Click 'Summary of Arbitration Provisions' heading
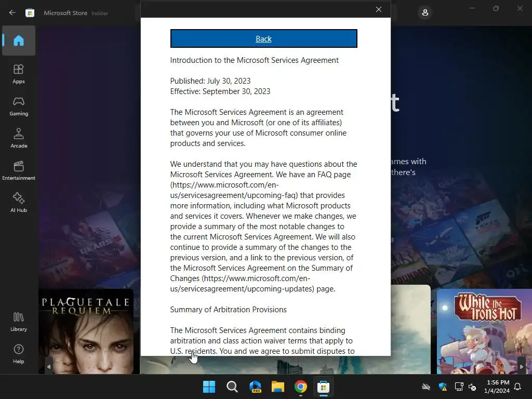Viewport: 532px width, 399px height. [229, 310]
